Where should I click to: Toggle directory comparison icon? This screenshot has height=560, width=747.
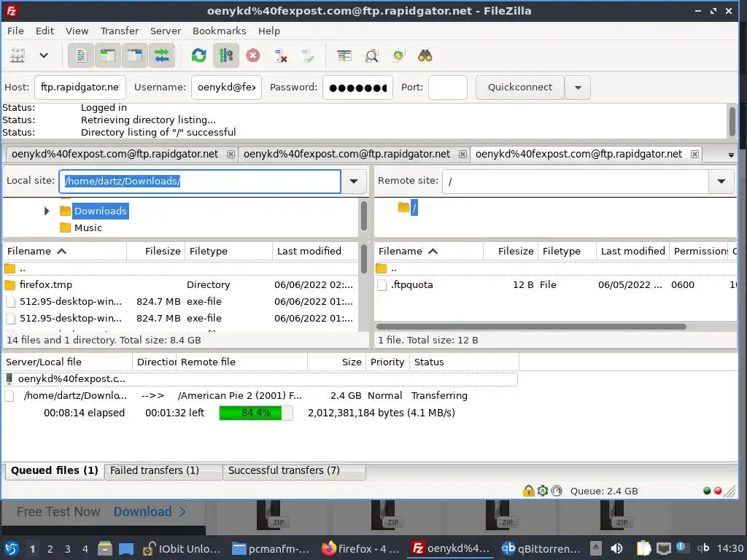[371, 55]
